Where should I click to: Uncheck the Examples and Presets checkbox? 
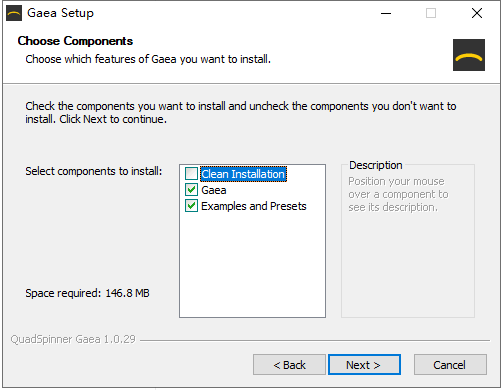tap(191, 206)
